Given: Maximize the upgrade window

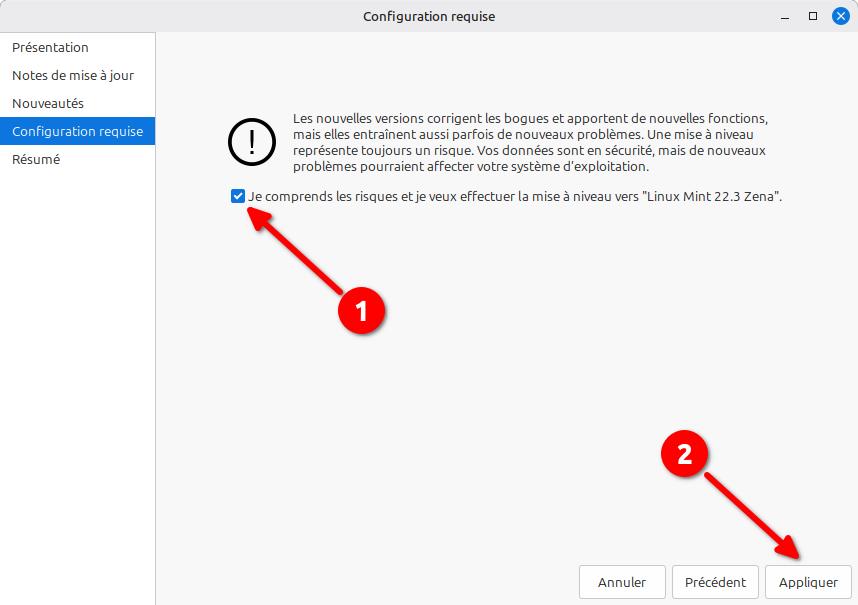Looking at the screenshot, I should 813,16.
